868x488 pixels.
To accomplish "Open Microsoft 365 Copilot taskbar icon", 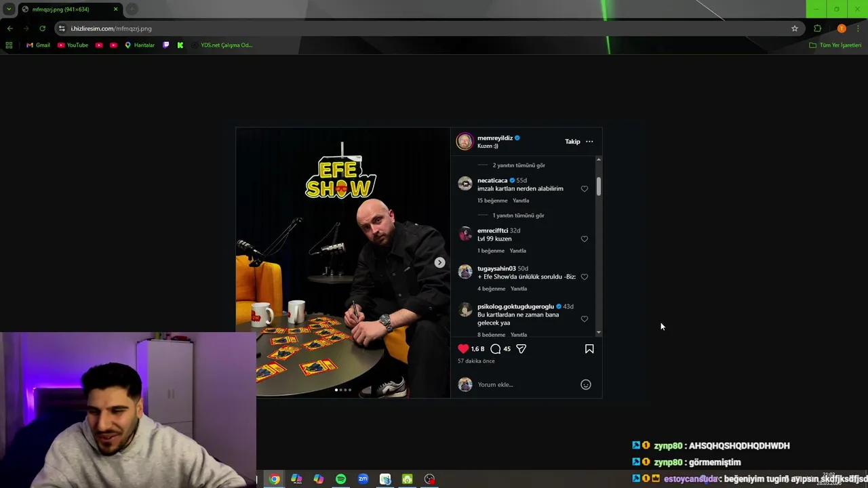I will click(x=296, y=479).
